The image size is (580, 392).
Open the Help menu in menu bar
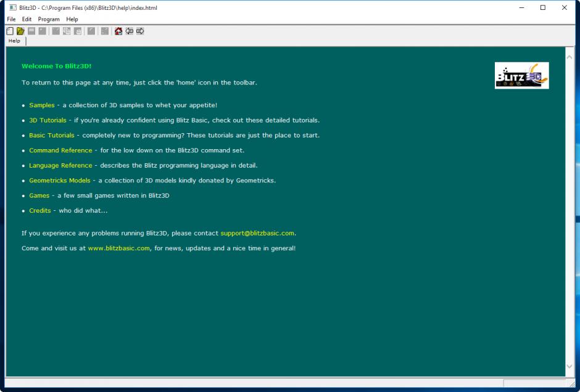(72, 19)
